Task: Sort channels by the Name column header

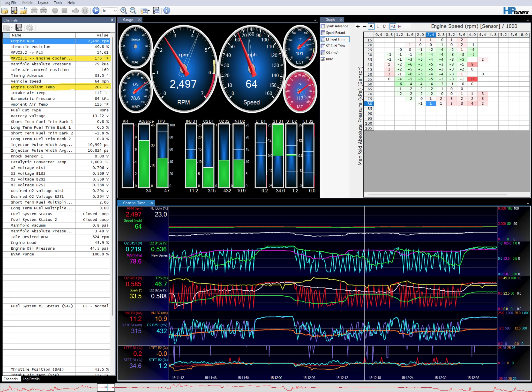Action: click(x=42, y=35)
